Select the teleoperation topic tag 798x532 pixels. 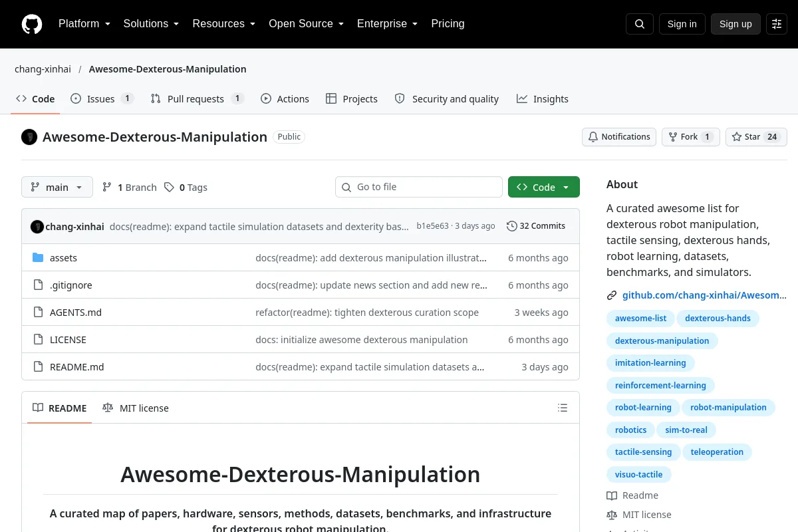tap(717, 452)
